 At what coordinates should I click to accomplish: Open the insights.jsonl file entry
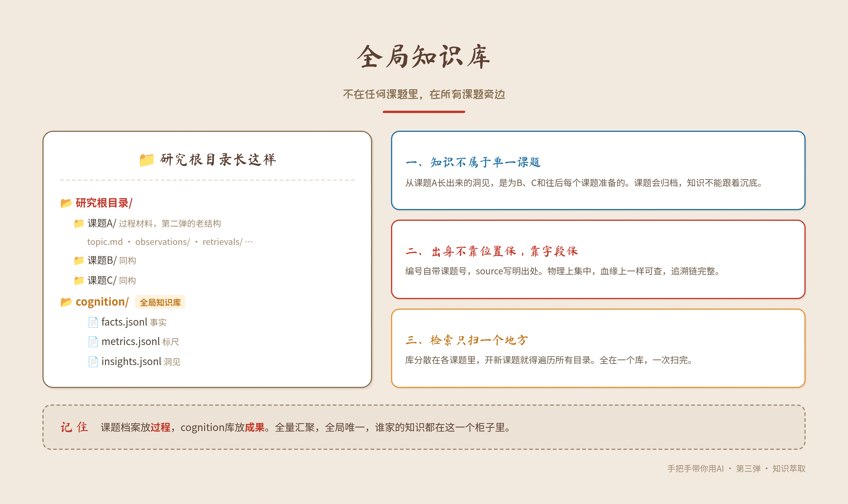pos(131,362)
